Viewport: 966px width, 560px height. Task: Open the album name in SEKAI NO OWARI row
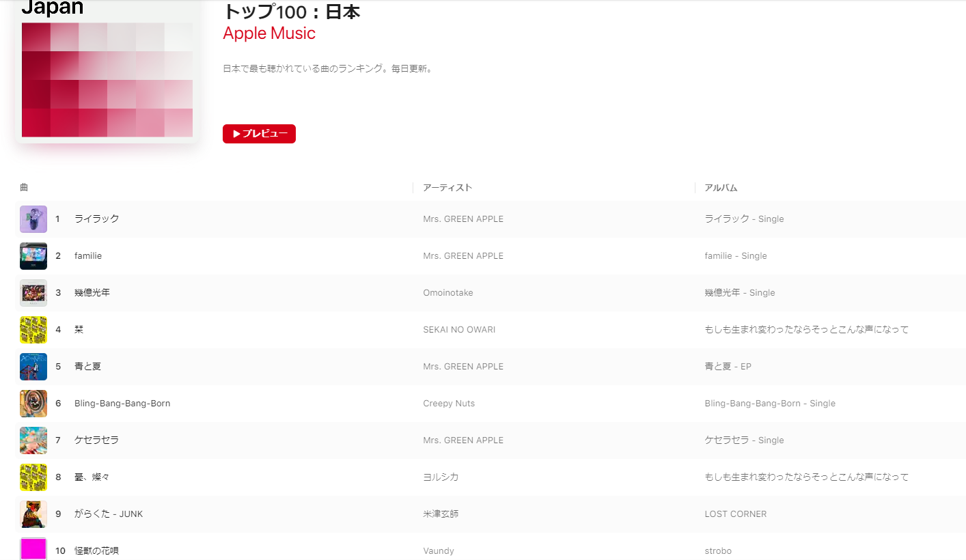pos(807,330)
